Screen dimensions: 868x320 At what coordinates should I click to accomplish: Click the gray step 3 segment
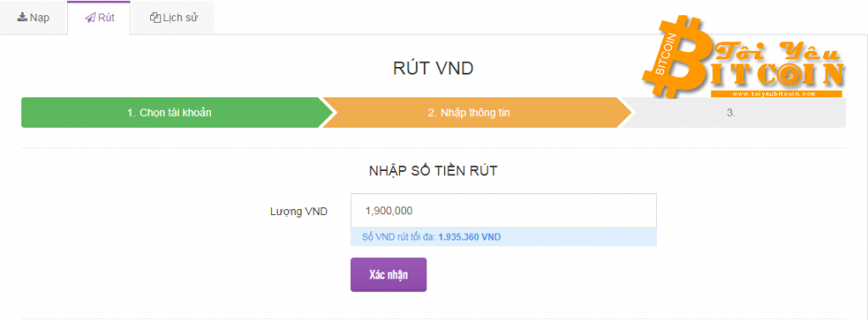pos(734,113)
